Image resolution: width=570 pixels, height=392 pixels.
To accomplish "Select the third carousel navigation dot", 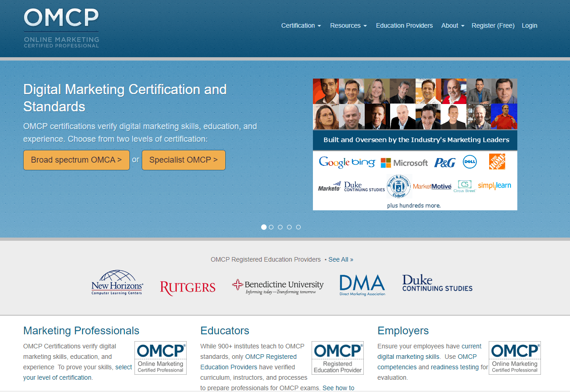I will tap(280, 227).
